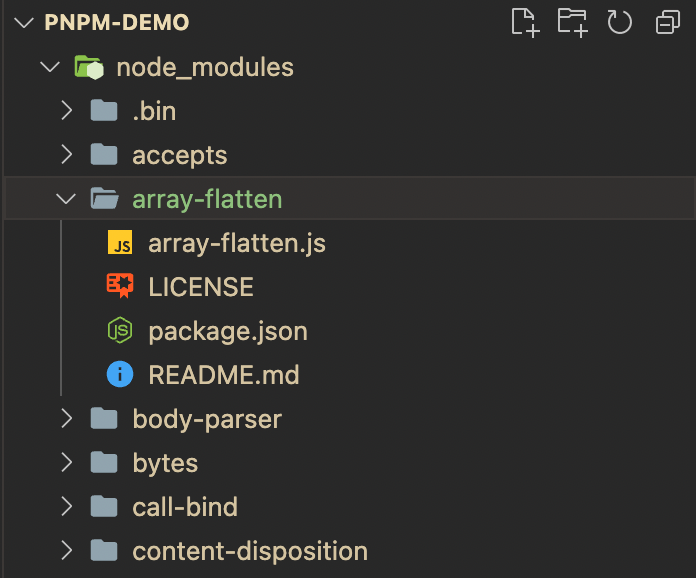Collapse the PNPM-DEMO root section
Screen dimensions: 696x578
tap(24, 23)
